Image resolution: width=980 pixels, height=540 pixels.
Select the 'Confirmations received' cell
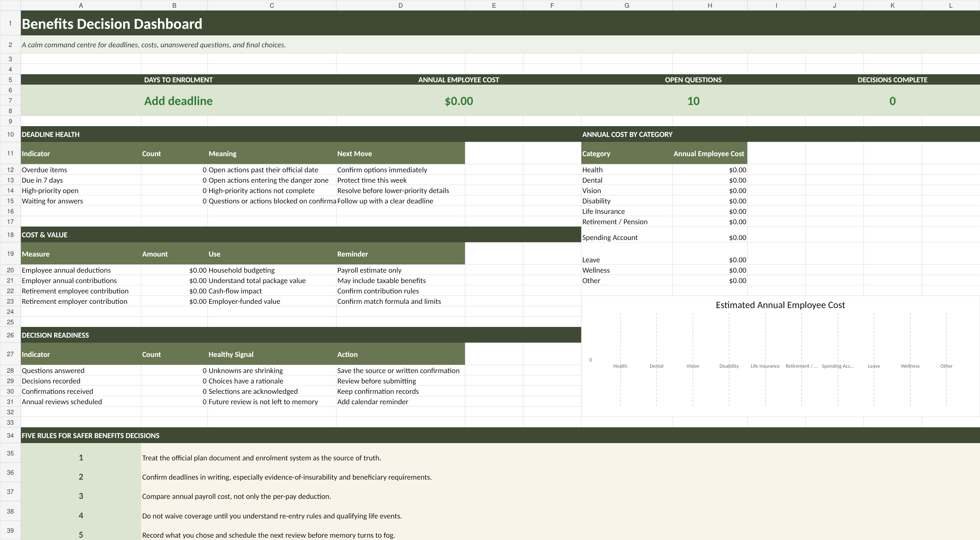click(81, 392)
